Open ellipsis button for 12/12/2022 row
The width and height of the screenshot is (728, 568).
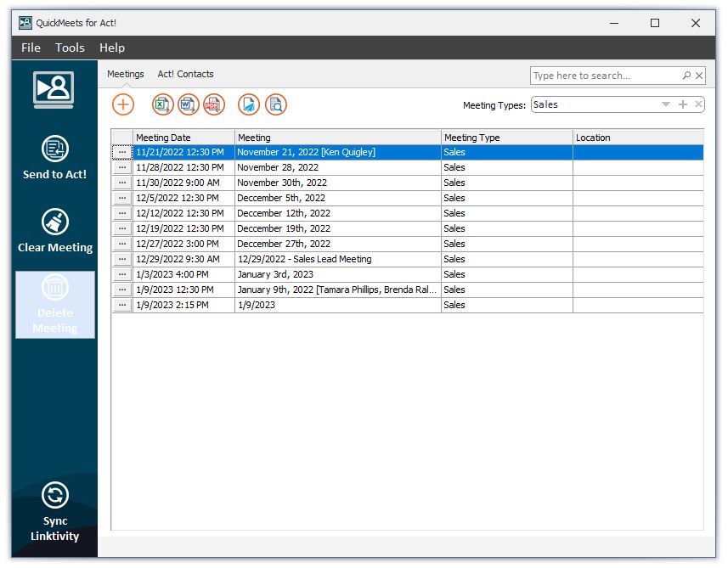click(x=122, y=213)
